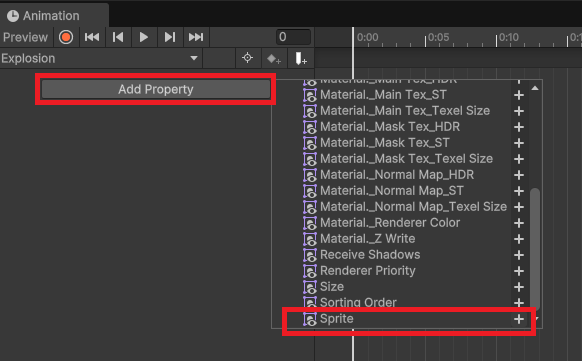Select Material._Renderer Color label
This screenshot has width=582, height=361.
(390, 223)
